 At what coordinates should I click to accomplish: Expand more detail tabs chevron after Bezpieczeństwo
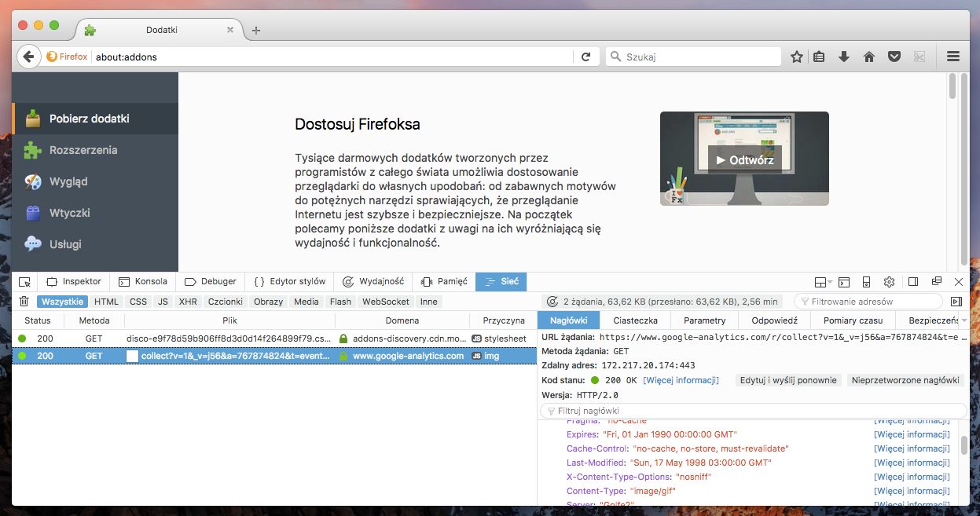(x=963, y=320)
